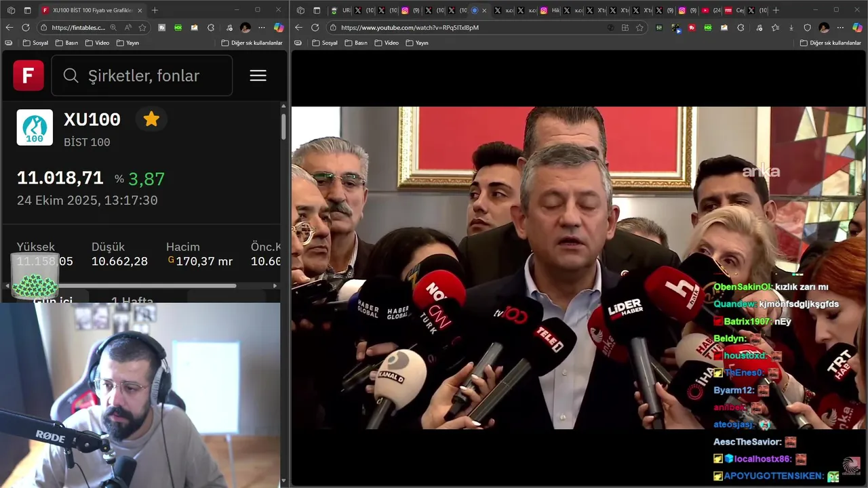The image size is (868, 488).
Task: Open Workspaces icon in YouTube window
Action: pyautogui.click(x=300, y=10)
